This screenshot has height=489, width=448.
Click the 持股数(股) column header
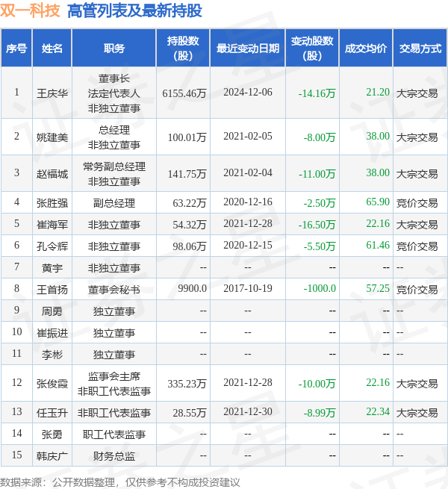point(183,49)
